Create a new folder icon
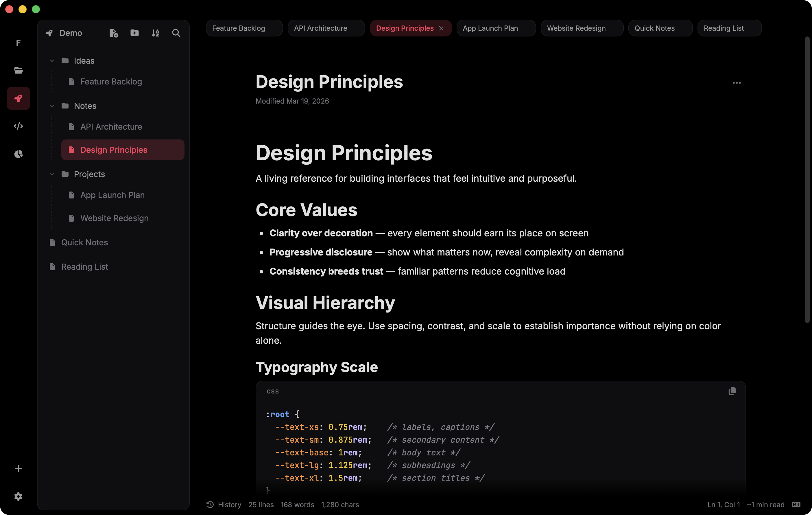Viewport: 812px width, 515px height. (x=134, y=33)
